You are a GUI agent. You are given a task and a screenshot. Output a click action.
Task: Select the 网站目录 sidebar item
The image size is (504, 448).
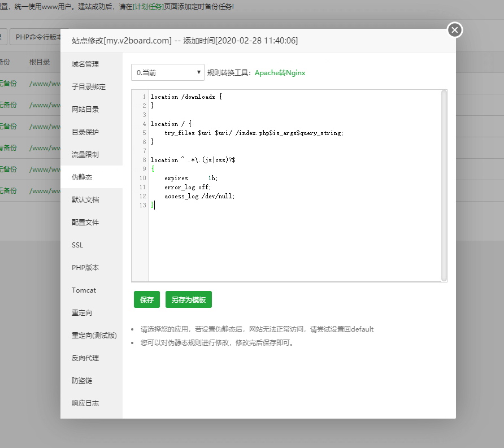point(85,110)
